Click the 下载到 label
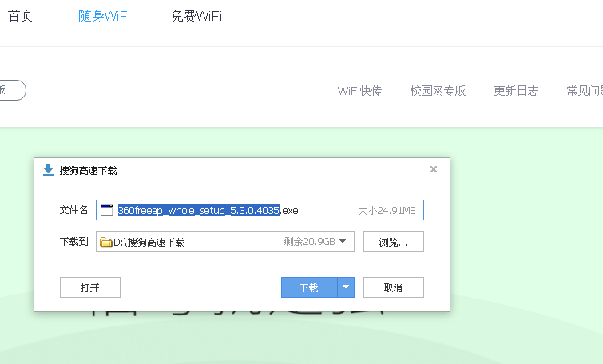This screenshot has width=603, height=364. [x=73, y=242]
